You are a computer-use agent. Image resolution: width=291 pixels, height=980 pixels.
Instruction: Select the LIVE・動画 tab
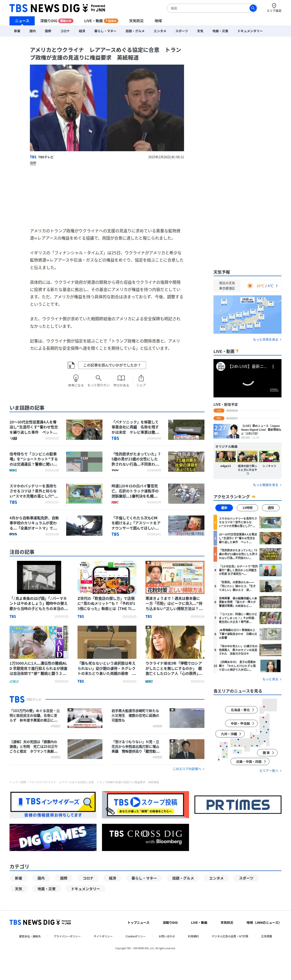point(101,21)
